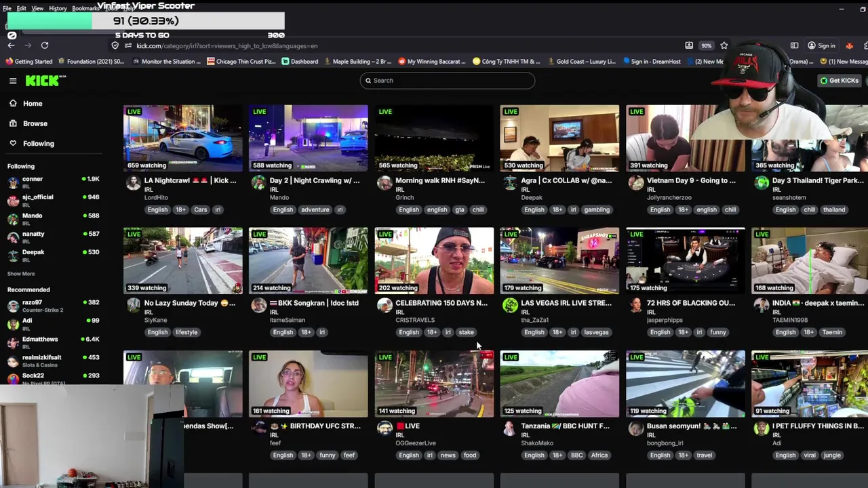
Task: Open conner's avatar in Following list
Action: pyautogui.click(x=13, y=182)
